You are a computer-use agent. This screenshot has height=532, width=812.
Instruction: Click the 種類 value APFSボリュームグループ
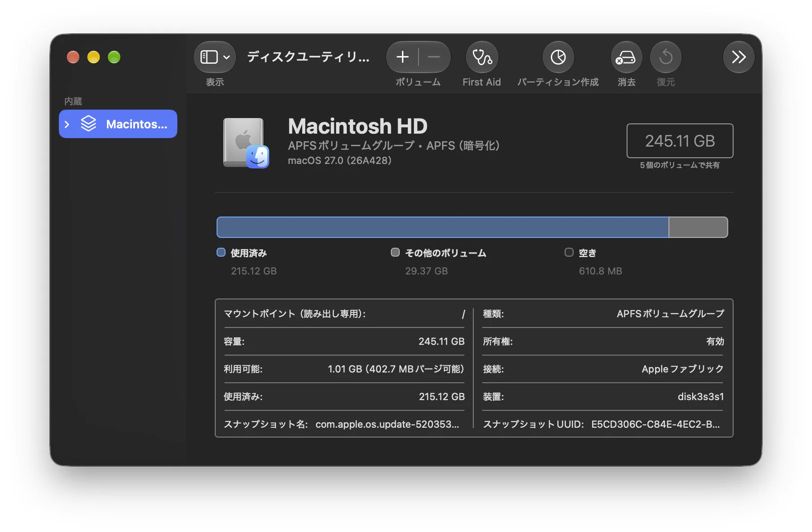[670, 314]
